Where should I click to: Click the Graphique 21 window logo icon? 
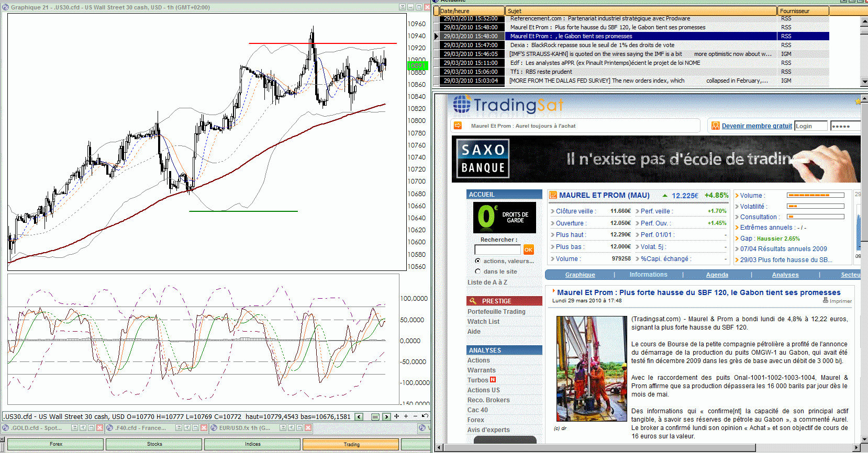(6, 7)
